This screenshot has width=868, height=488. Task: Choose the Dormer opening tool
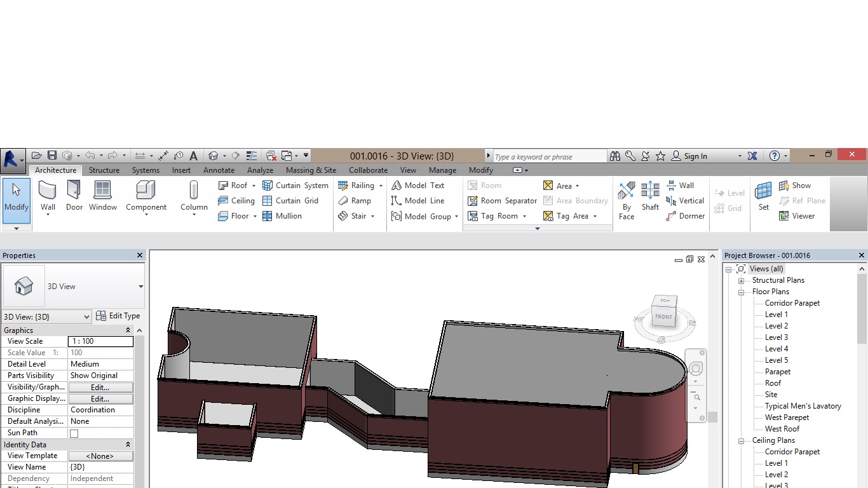(685, 216)
